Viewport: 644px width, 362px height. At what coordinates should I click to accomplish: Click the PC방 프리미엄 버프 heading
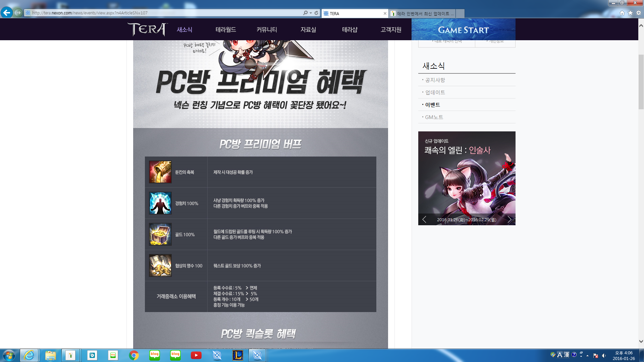point(260,144)
